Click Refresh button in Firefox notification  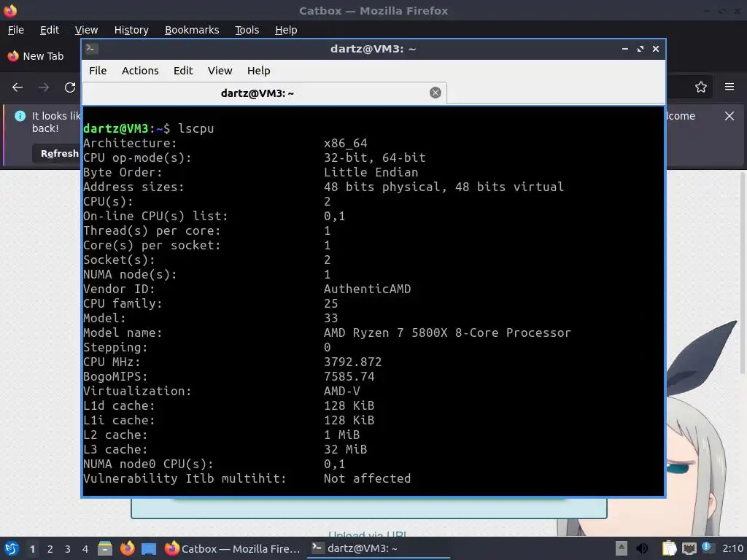click(56, 153)
